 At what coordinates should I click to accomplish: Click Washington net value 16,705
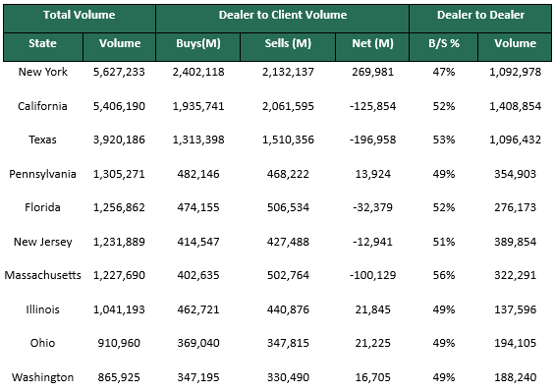point(372,377)
